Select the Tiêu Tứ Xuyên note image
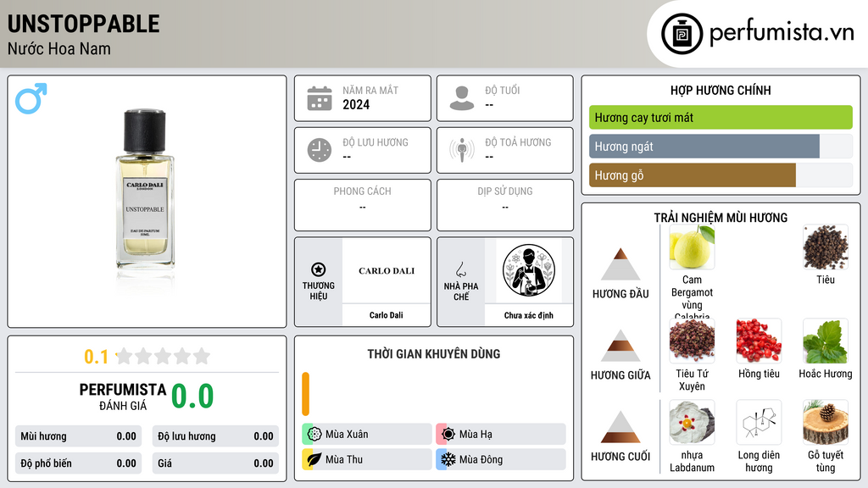Image resolution: width=868 pixels, height=488 pixels. (692, 341)
